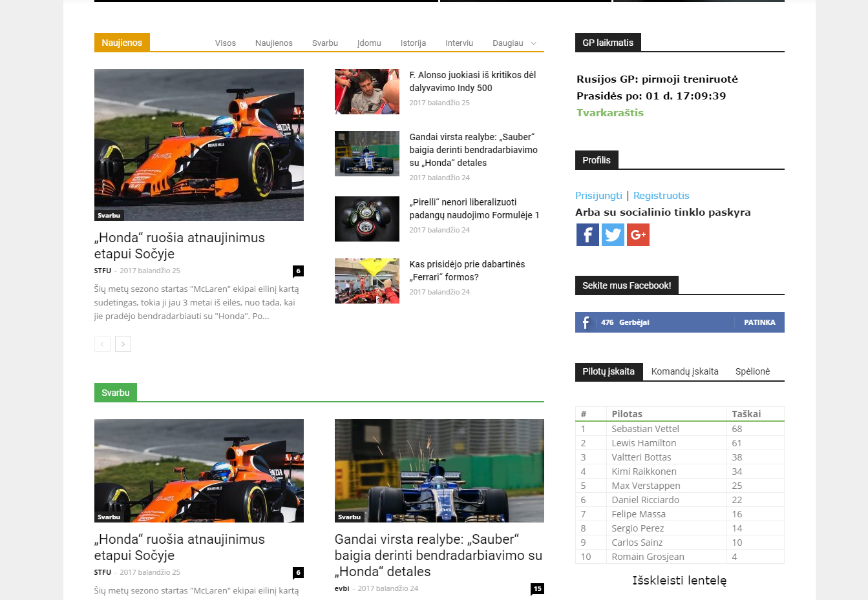Click Svarbu tag on Naujienos McLaren photo
The width and height of the screenshot is (868, 600).
pyautogui.click(x=109, y=215)
